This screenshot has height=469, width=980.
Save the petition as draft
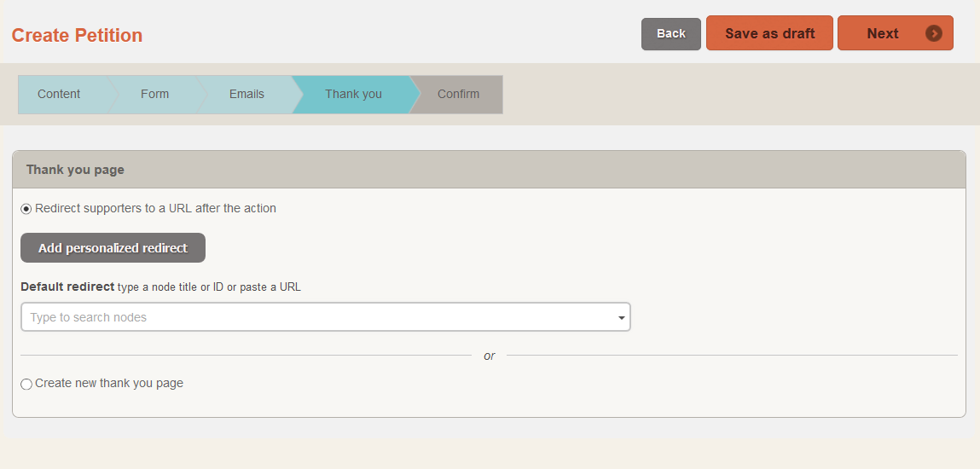click(x=769, y=33)
